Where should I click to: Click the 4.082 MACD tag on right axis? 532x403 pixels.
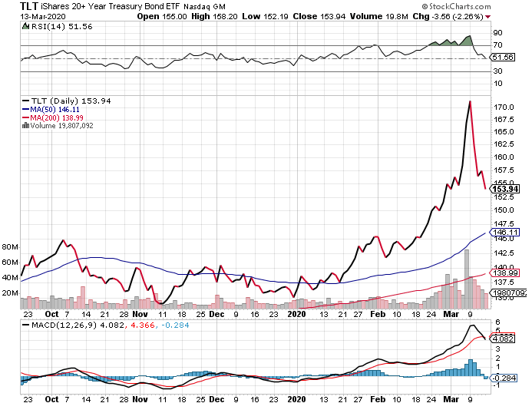[503, 339]
